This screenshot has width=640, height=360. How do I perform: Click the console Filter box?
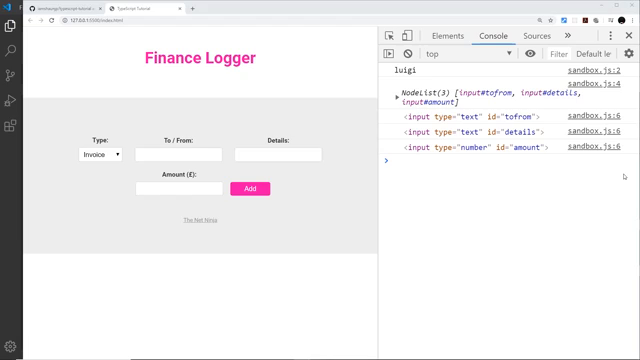click(559, 54)
